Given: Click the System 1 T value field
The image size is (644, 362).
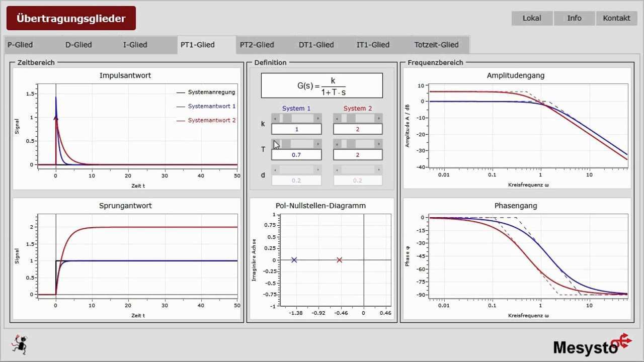Looking at the screenshot, I should tap(296, 155).
